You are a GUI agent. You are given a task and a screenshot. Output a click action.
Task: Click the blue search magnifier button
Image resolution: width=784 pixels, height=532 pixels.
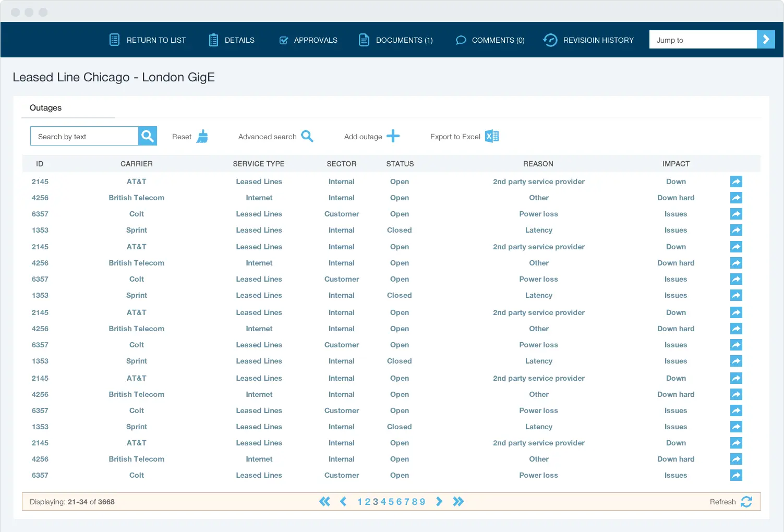click(148, 136)
